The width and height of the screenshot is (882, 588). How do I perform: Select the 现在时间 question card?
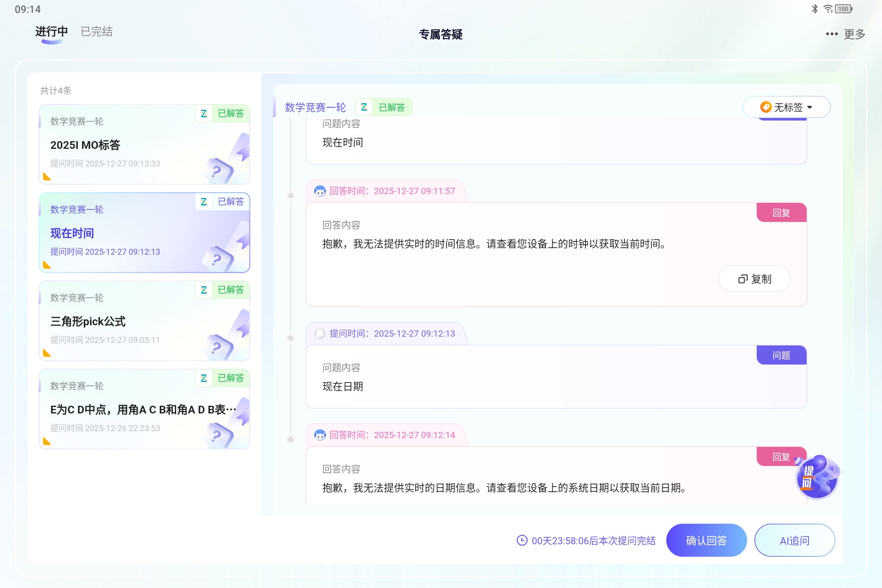click(144, 233)
